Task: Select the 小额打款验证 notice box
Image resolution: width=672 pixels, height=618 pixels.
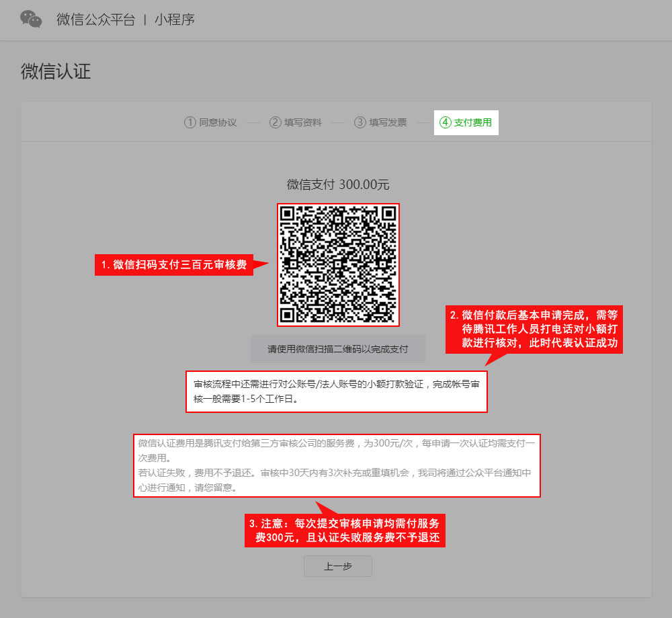Action: [x=336, y=391]
